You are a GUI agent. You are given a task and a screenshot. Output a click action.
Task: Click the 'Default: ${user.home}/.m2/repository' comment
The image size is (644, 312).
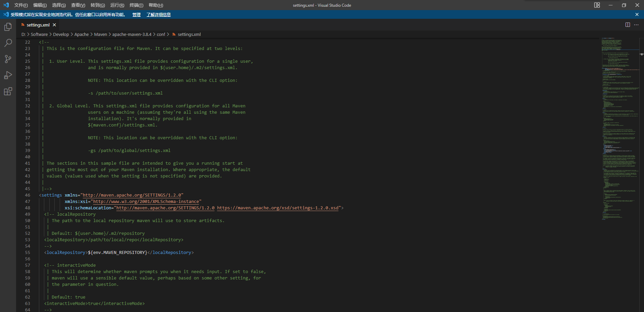pyautogui.click(x=98, y=233)
